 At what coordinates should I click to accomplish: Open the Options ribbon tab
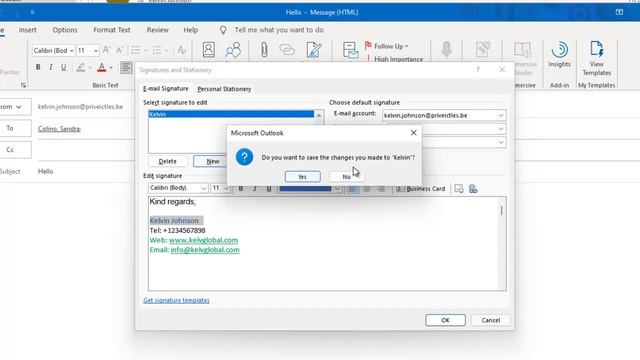tap(64, 30)
